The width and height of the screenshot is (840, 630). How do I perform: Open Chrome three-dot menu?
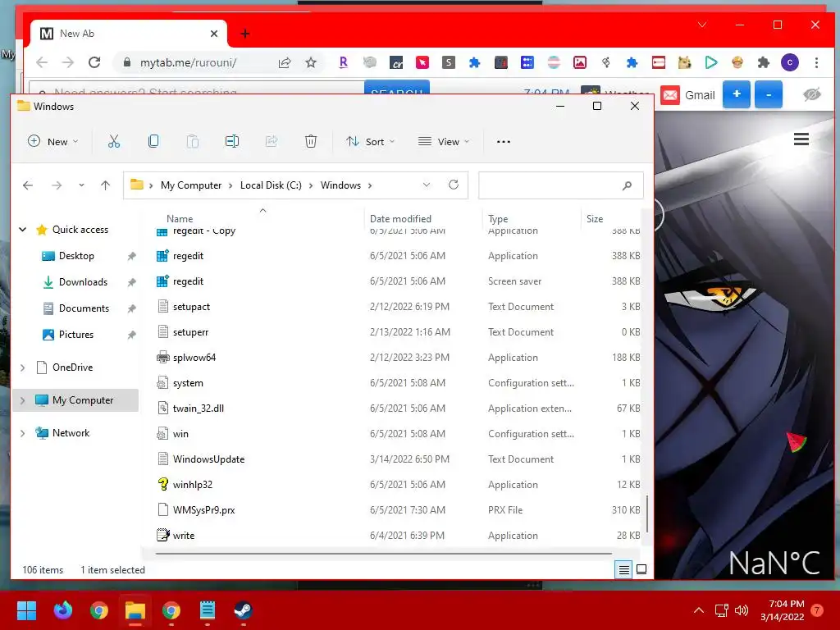point(816,62)
